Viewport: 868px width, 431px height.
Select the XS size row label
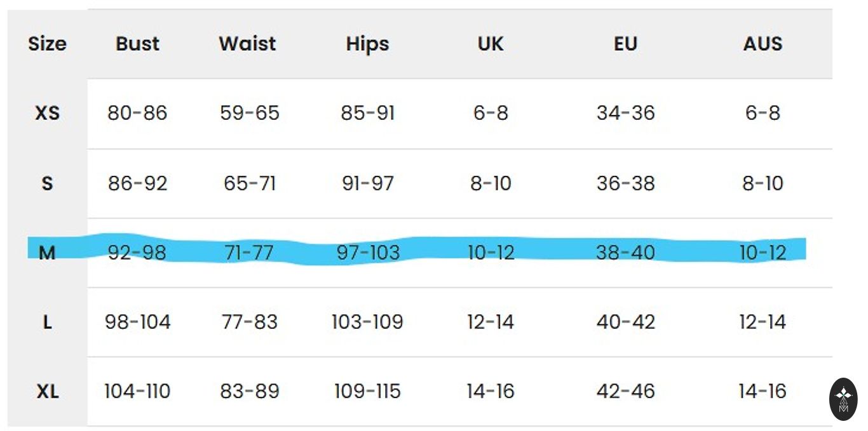(47, 113)
